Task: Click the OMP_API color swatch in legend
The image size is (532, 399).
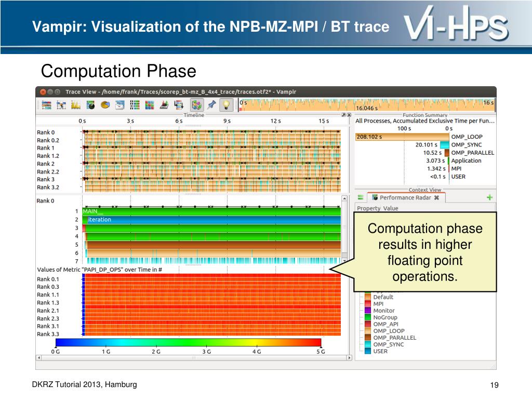Action: [x=368, y=324]
